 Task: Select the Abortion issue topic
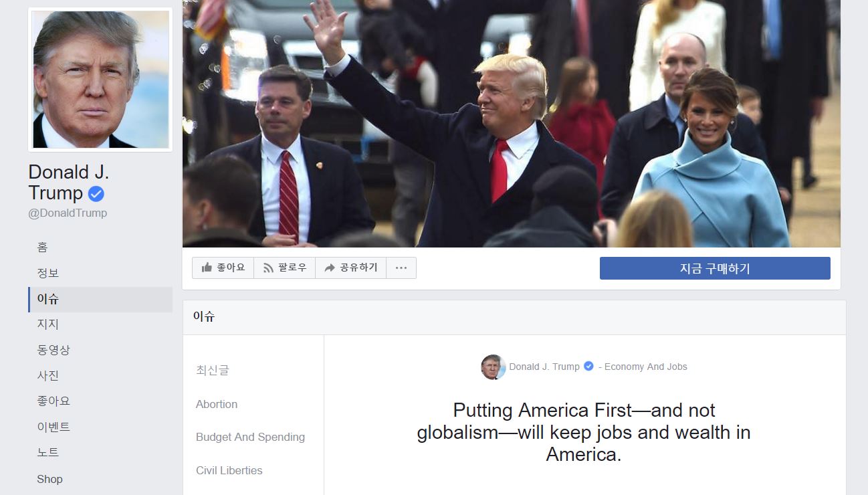(217, 404)
